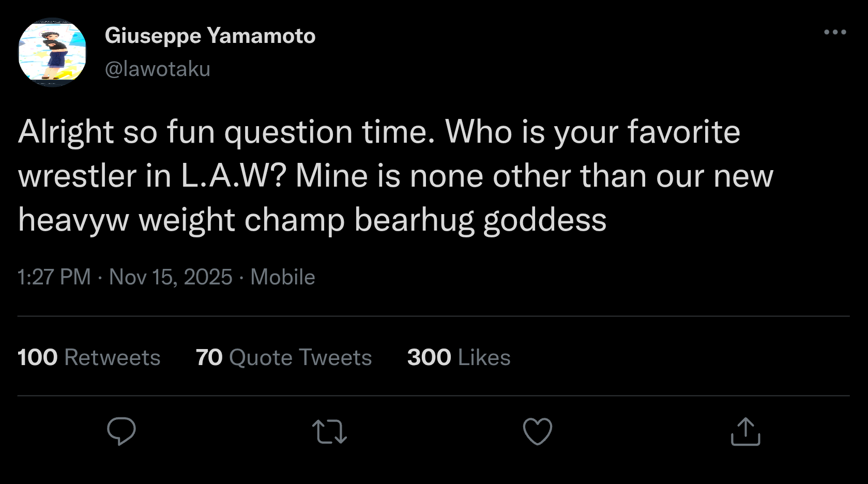Like the tweet with the heart icon

pos(538,431)
